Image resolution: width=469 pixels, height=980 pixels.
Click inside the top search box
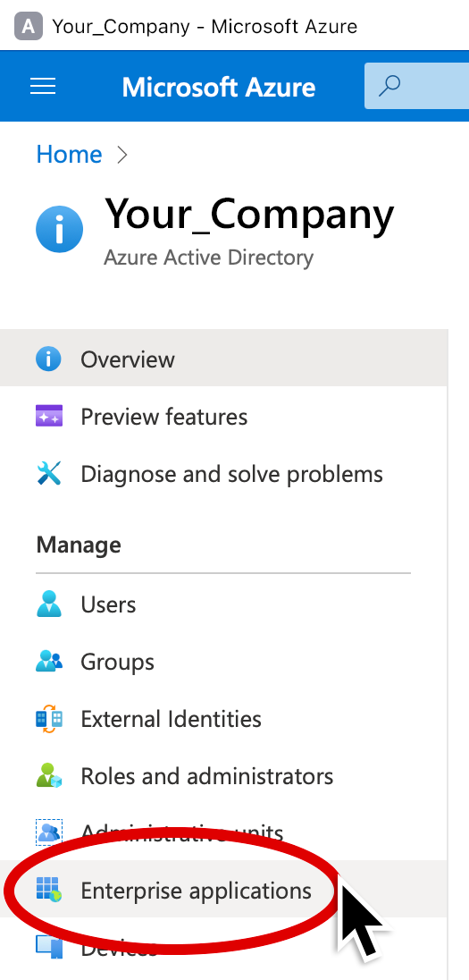(416, 86)
